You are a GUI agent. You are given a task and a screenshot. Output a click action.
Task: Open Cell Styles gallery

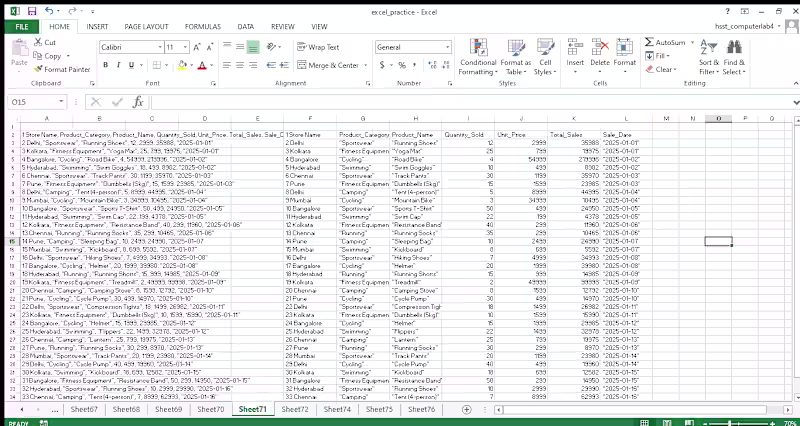tap(545, 57)
